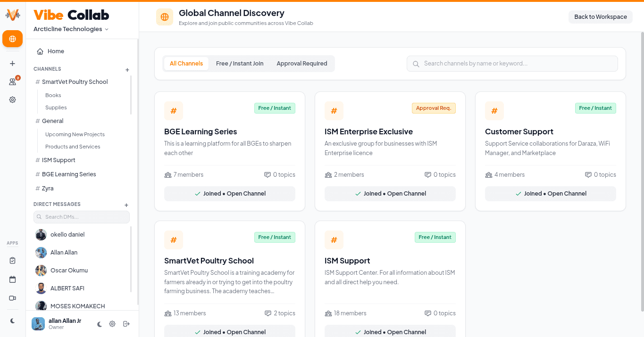Click the hash icon on ISM Enterprise Exclusive card

tap(334, 111)
